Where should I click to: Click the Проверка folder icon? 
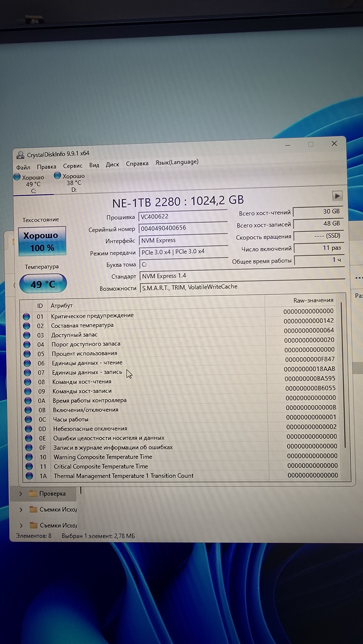coord(33,494)
